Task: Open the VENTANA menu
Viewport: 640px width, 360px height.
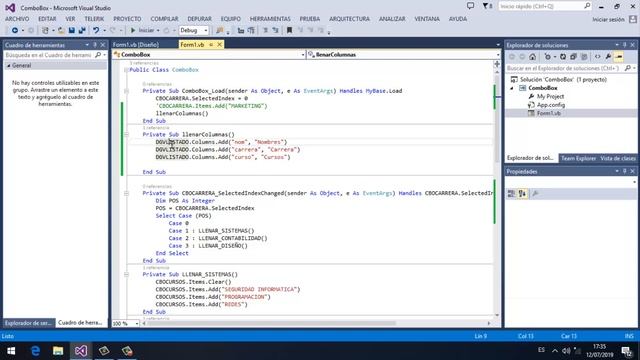Action: coord(427,19)
